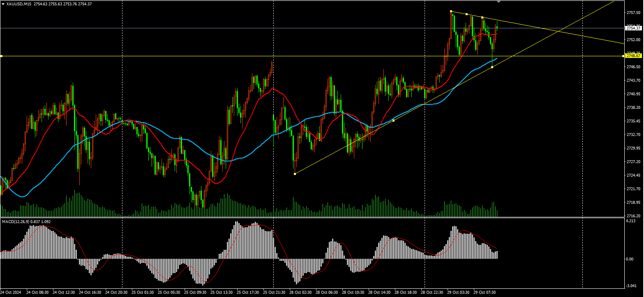
Task: Click the 25 Oct 09:30 time label
Action: [x=195, y=292]
